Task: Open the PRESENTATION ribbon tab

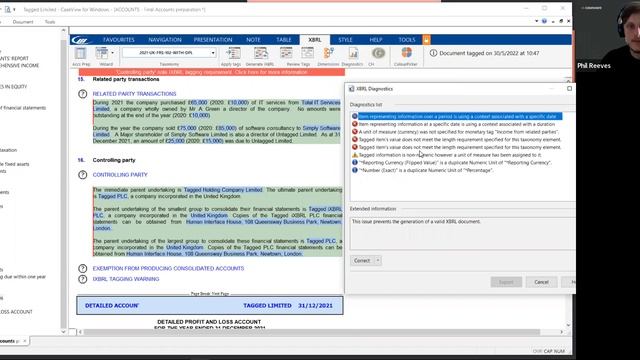Action: 213,40
